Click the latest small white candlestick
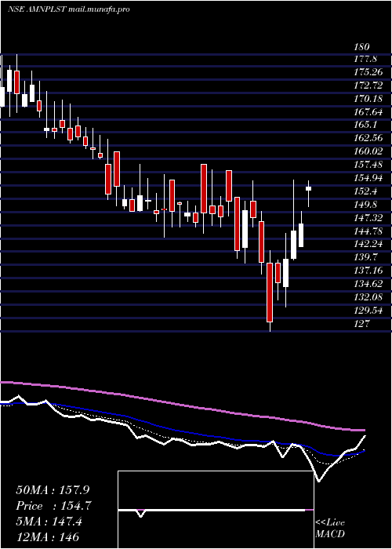392x549 pixels. [x=308, y=188]
